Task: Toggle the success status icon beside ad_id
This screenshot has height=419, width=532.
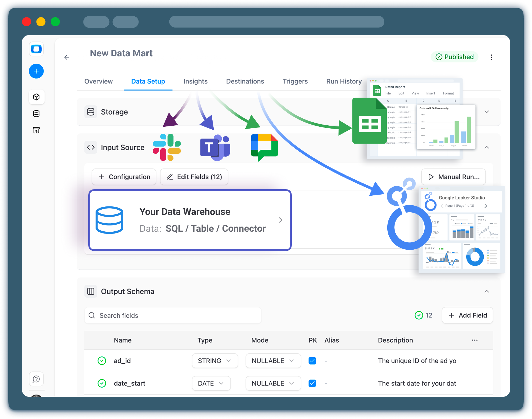Action: (102, 361)
